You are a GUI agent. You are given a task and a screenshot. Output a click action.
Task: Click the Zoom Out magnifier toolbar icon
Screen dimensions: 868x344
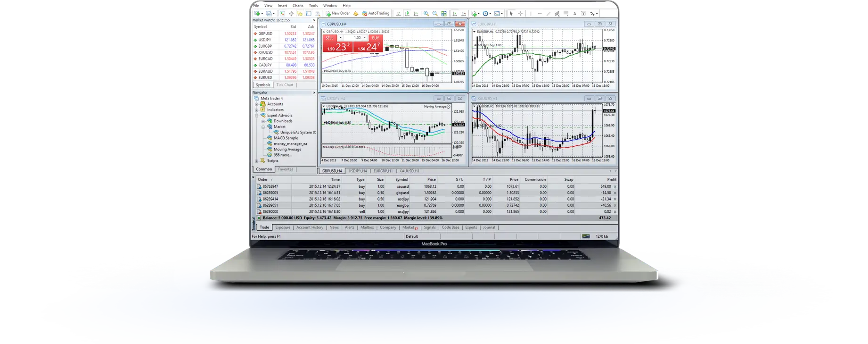point(434,14)
